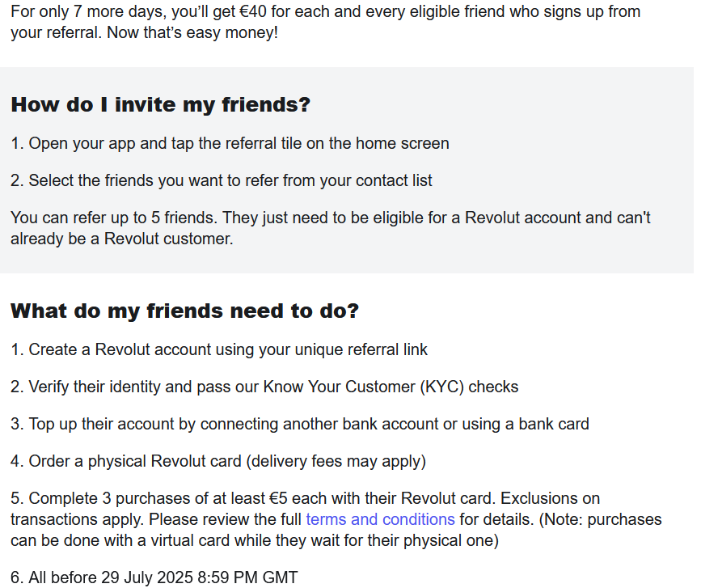701x588 pixels.
Task: Select the 'Top up their account' step
Action: 299,424
